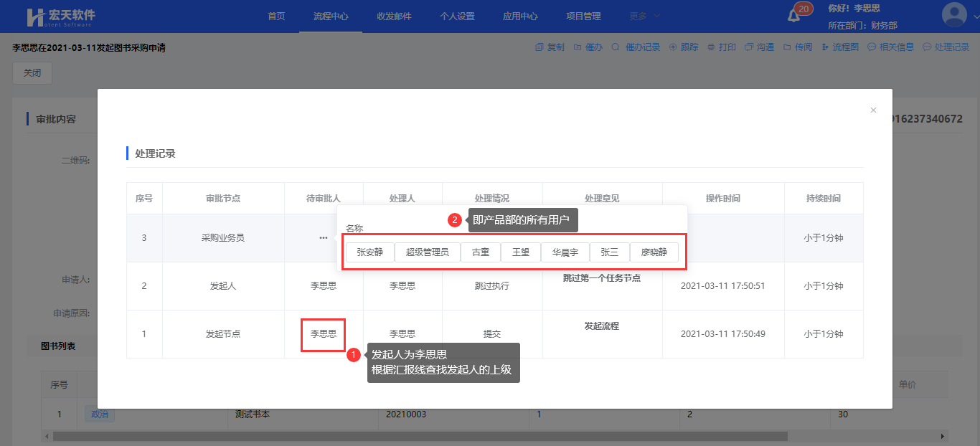This screenshot has width=980, height=446.
Task: Select 项目管理 in the top menu
Action: pos(583,16)
